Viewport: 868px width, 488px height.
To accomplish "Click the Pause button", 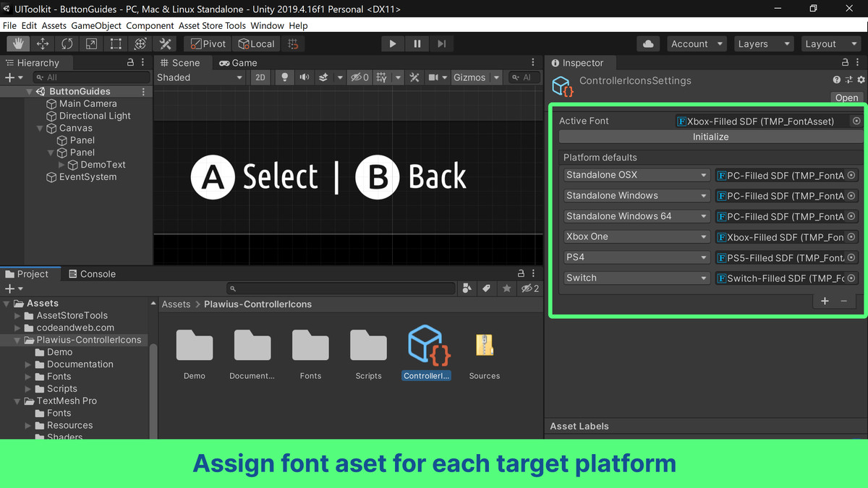I will coord(417,44).
